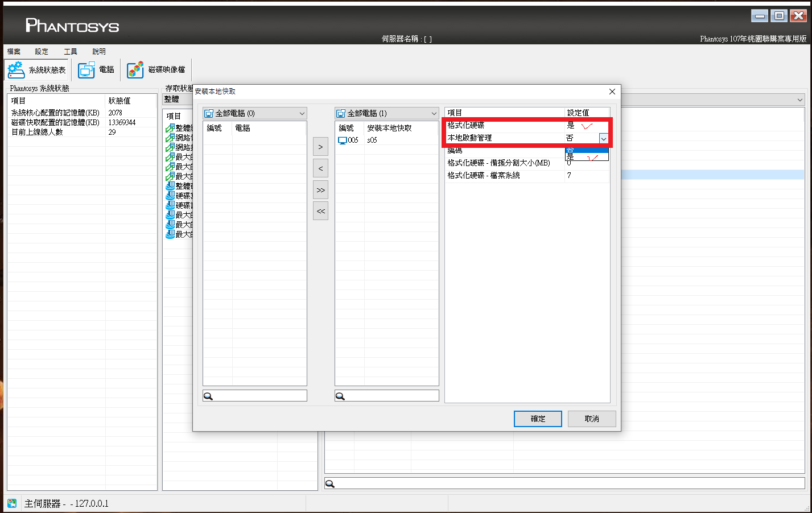Select the 格式化硬碟 settings row

pos(527,125)
